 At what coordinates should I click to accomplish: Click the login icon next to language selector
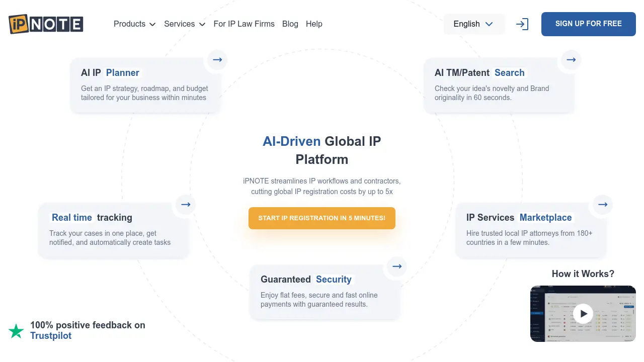coord(522,24)
